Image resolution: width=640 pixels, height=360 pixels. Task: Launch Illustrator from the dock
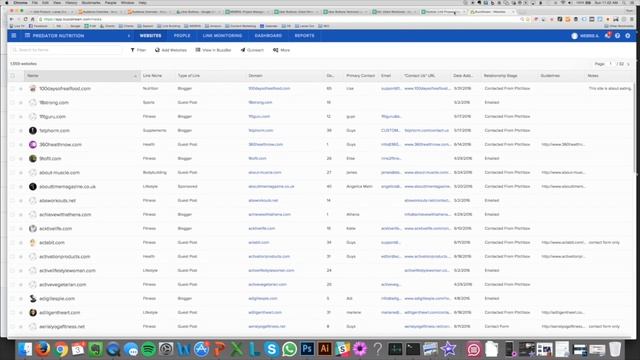(324, 349)
